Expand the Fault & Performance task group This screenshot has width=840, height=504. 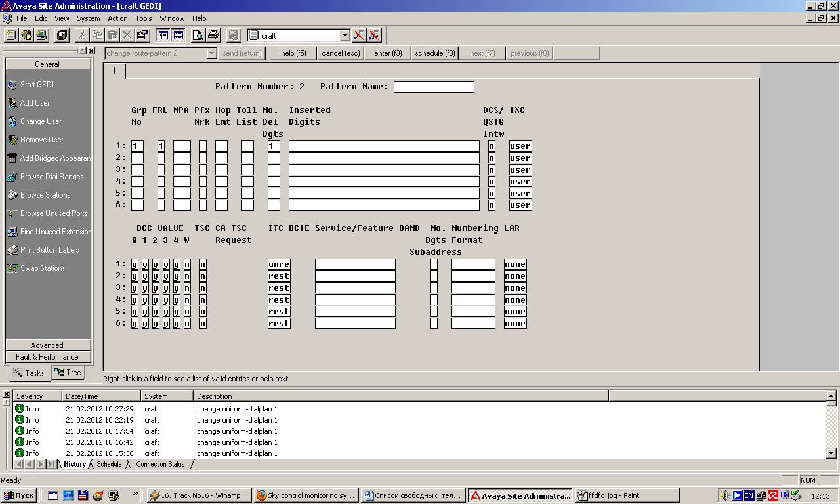point(47,357)
